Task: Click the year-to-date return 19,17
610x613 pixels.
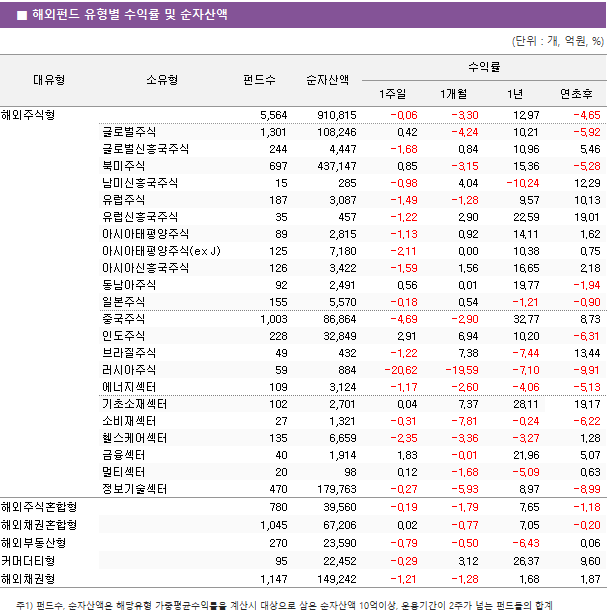Action: click(x=587, y=404)
